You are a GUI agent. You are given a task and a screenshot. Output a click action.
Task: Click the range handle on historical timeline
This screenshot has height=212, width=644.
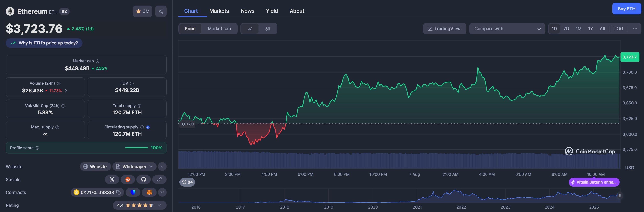[x=620, y=195]
